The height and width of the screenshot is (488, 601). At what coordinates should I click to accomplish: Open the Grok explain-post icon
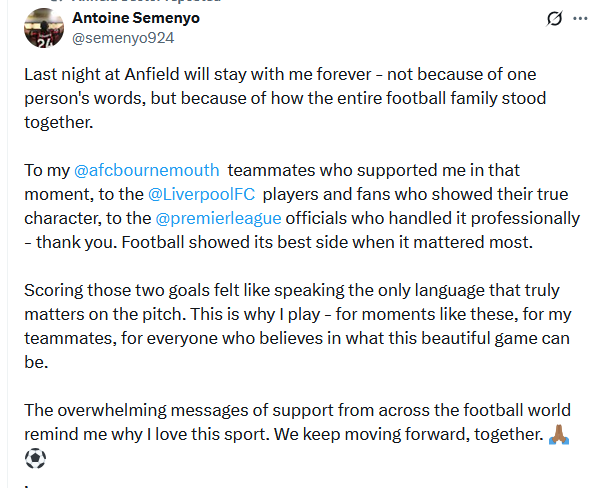[553, 19]
